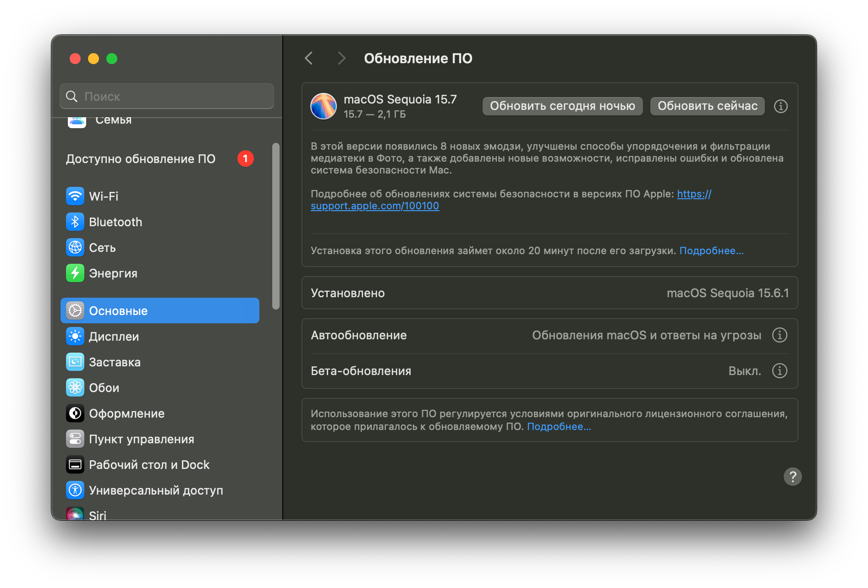Click the Siri icon in sidebar

75,514
